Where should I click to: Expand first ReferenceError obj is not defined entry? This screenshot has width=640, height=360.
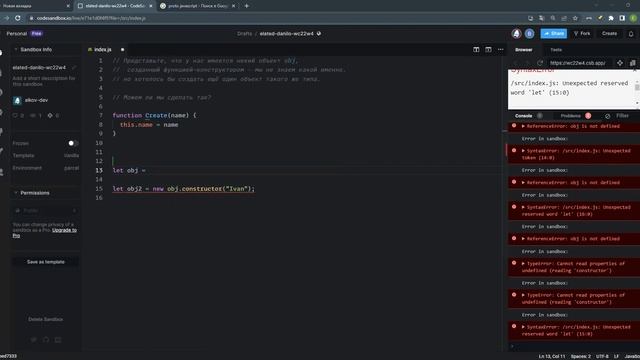523,126
